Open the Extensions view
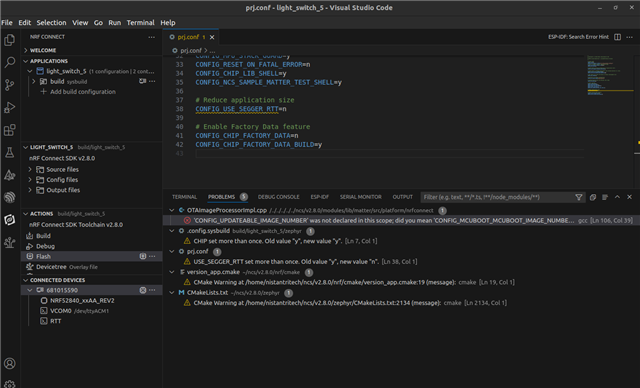This screenshot has height=388, width=640. (9, 130)
